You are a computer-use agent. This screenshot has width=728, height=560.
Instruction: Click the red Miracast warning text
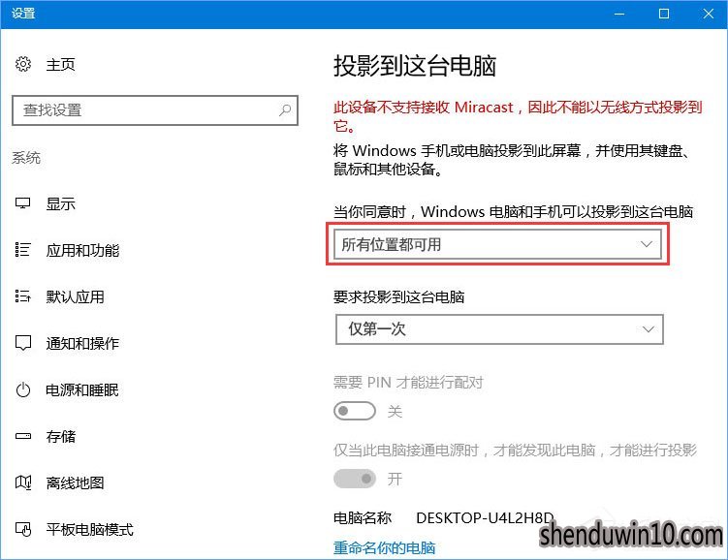[x=518, y=116]
